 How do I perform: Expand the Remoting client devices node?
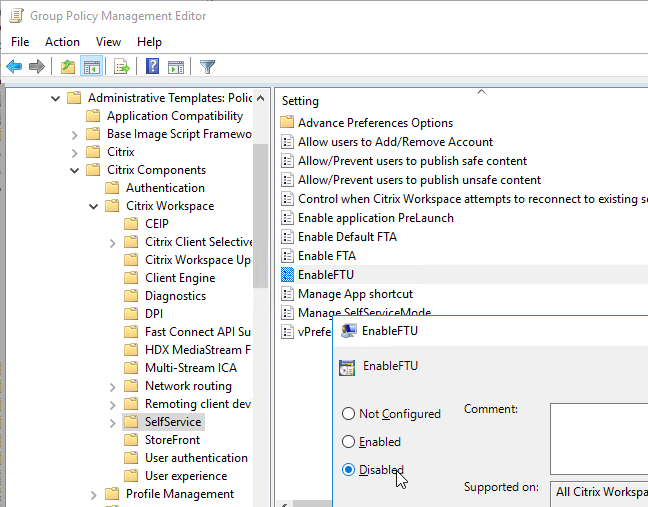pyautogui.click(x=112, y=405)
